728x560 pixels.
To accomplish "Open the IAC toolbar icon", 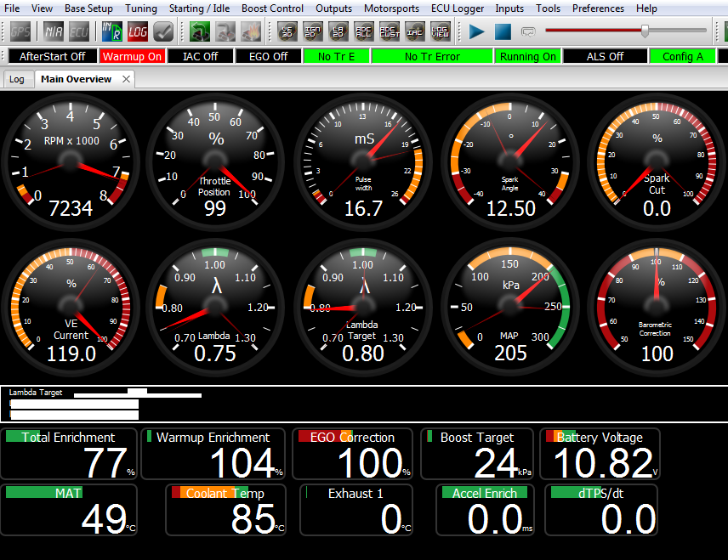I will 415,32.
